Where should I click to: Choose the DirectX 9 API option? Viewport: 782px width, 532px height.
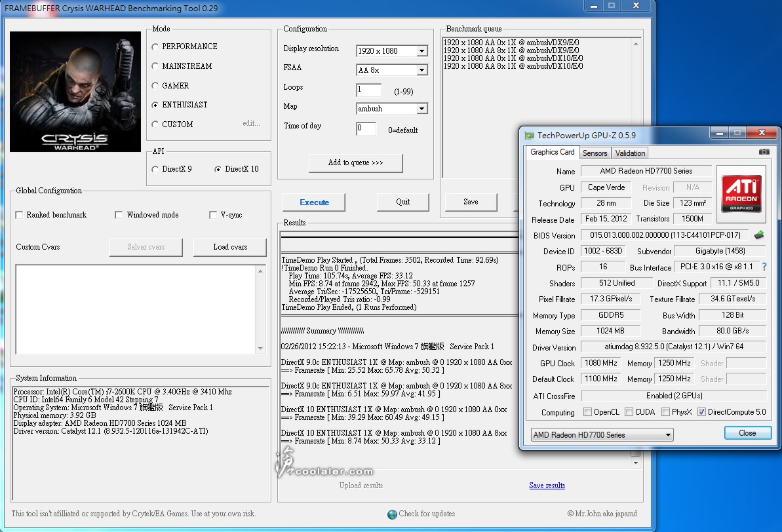[155, 169]
